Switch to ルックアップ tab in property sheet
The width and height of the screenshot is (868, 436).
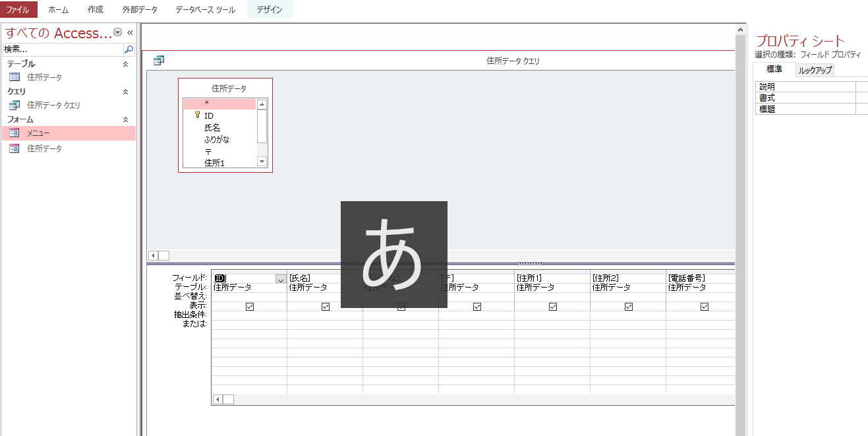pyautogui.click(x=815, y=70)
